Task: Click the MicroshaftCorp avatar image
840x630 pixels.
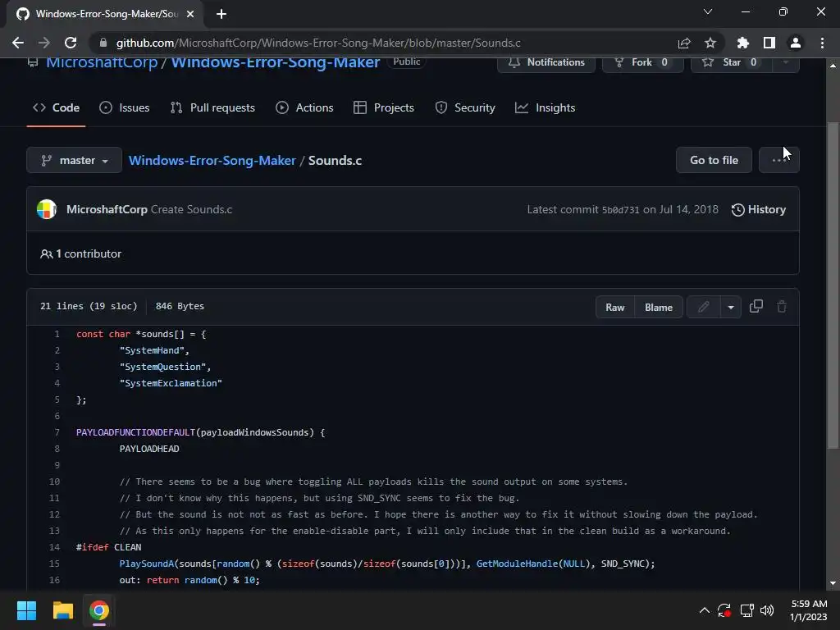Action: pyautogui.click(x=47, y=209)
